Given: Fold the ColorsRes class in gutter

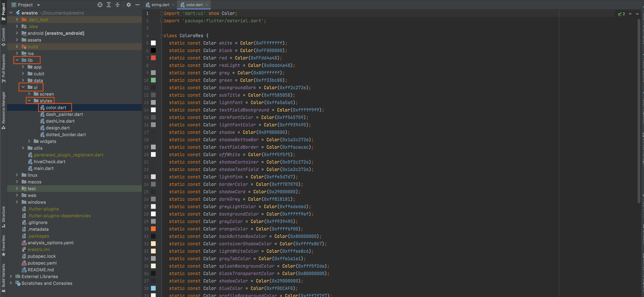Looking at the screenshot, I should tap(161, 36).
